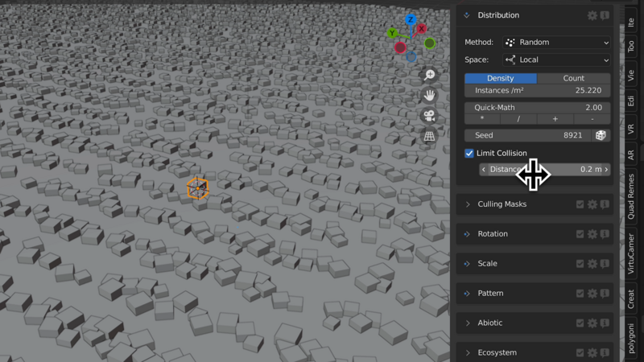Click the green Y axis gizmo handle
This screenshot has height=362, width=644.
point(392,33)
